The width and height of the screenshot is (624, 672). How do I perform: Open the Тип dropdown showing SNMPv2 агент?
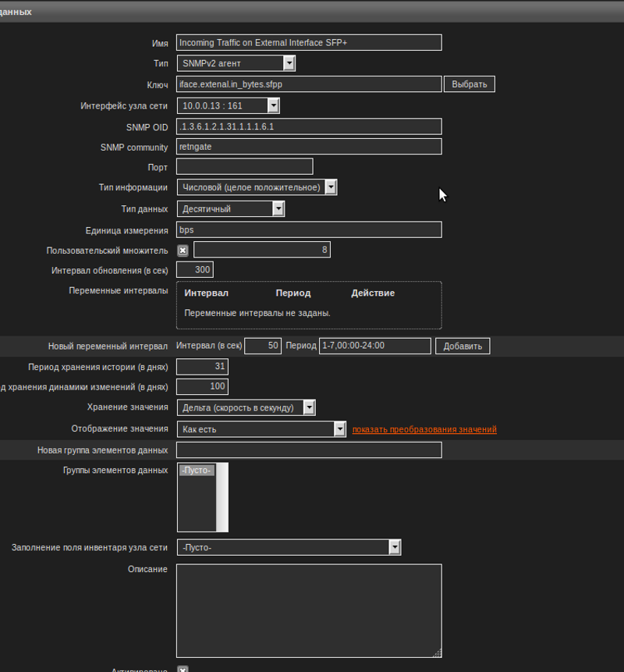[x=236, y=63]
